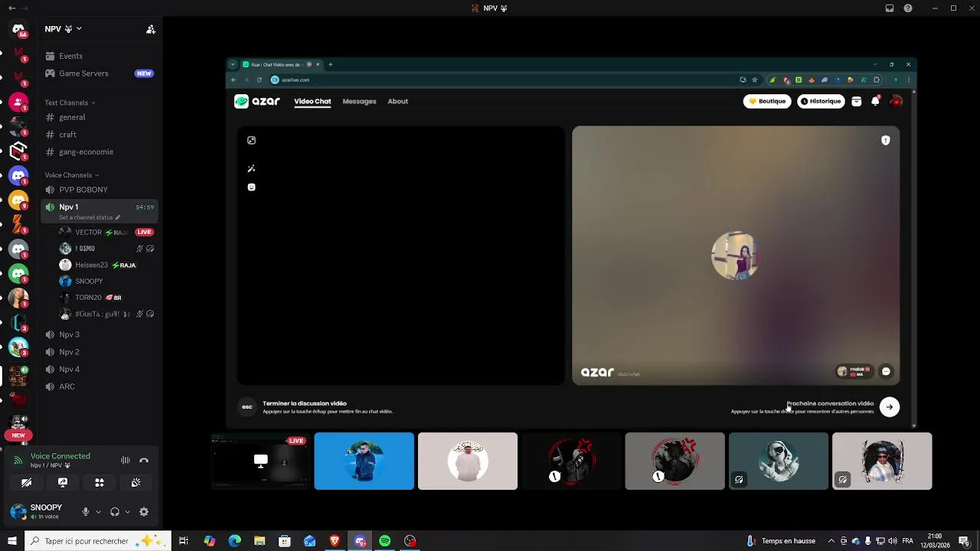Set a channel status for Npv 1
The height and width of the screenshot is (551, 980).
[89, 217]
